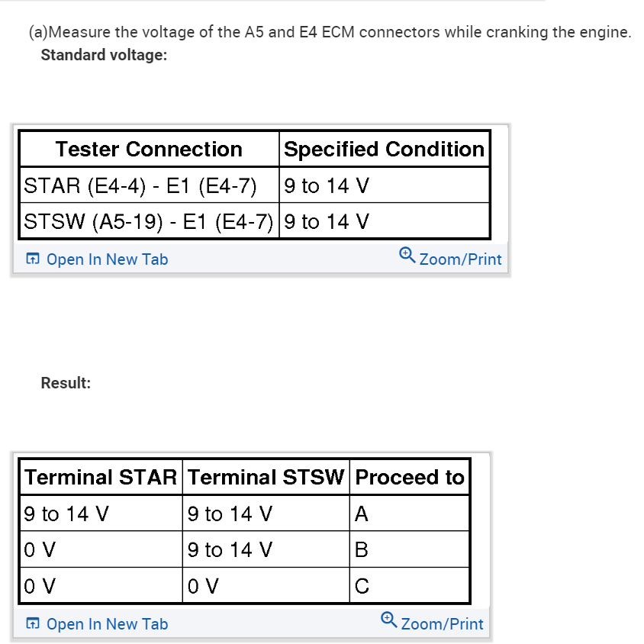Select Zoom/Print text for the Tester Connection table
Screen dimensions: 644x644
(460, 259)
